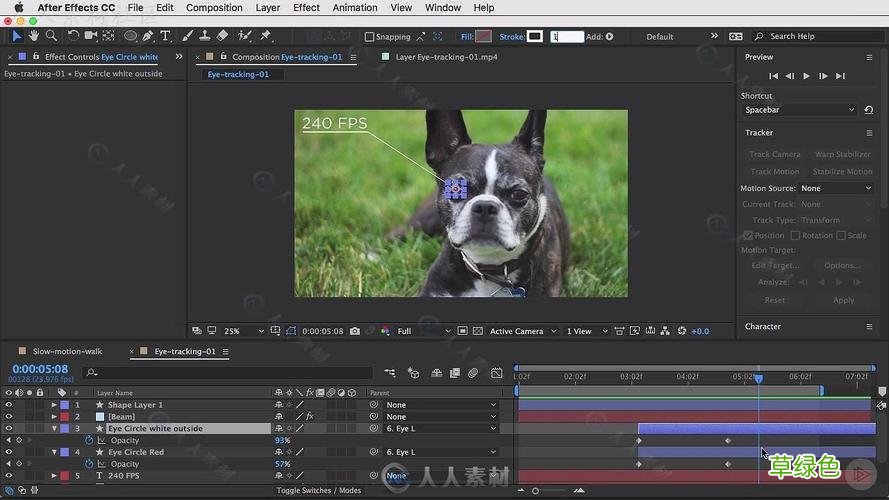The height and width of the screenshot is (500, 889).
Task: Pick the Pen tool in toolbar
Action: click(x=148, y=36)
